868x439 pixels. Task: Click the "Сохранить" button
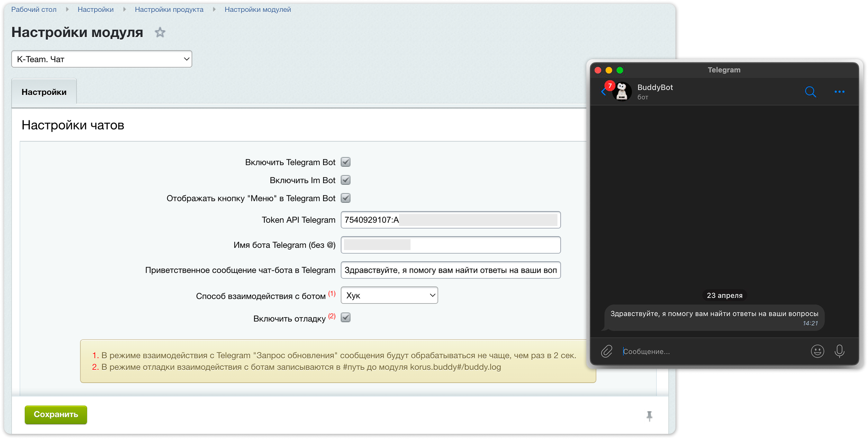(x=56, y=415)
